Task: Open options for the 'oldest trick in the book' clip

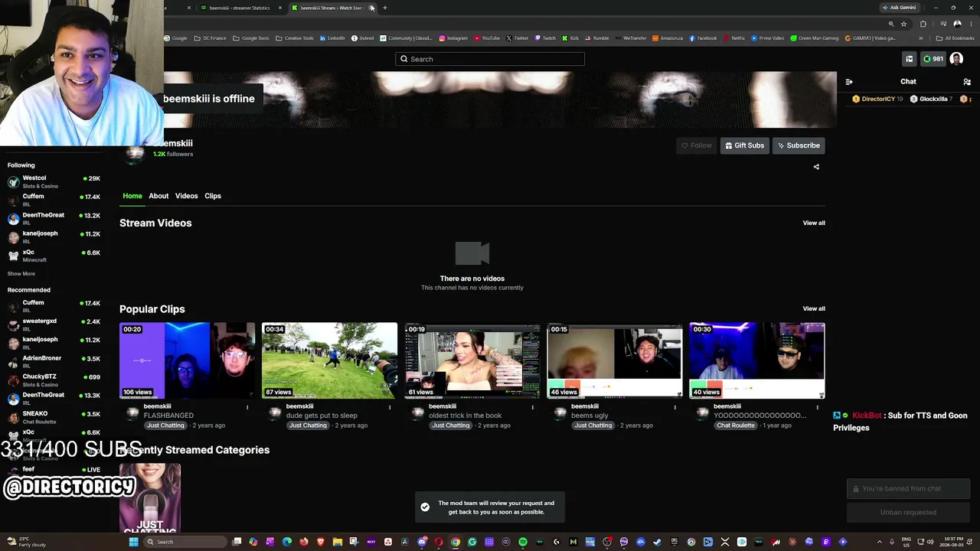Action: click(x=532, y=407)
